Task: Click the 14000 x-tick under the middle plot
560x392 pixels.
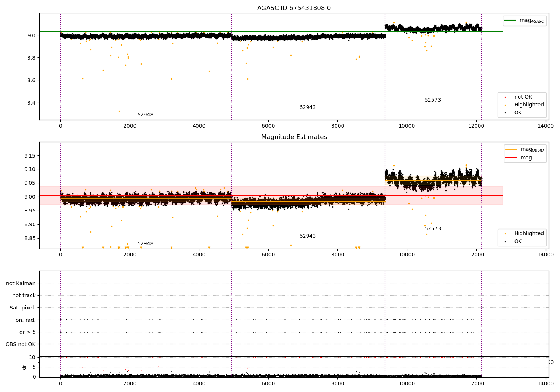Action: click(x=545, y=255)
